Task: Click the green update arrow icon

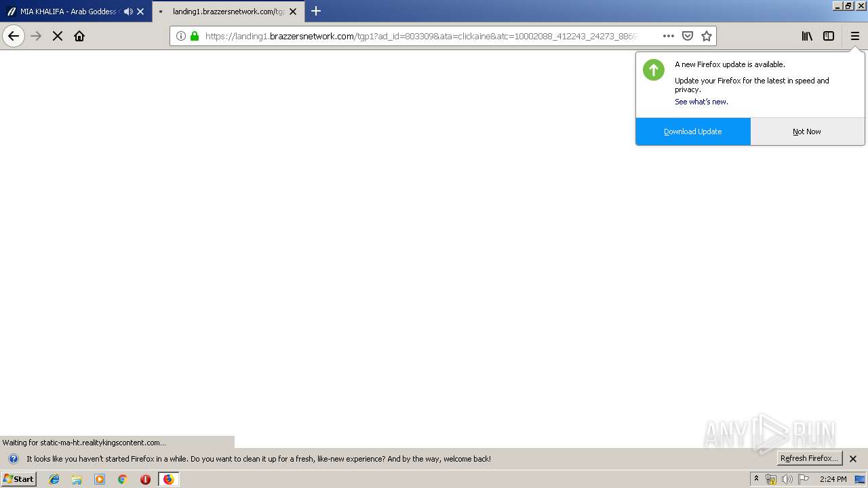Action: tap(654, 70)
